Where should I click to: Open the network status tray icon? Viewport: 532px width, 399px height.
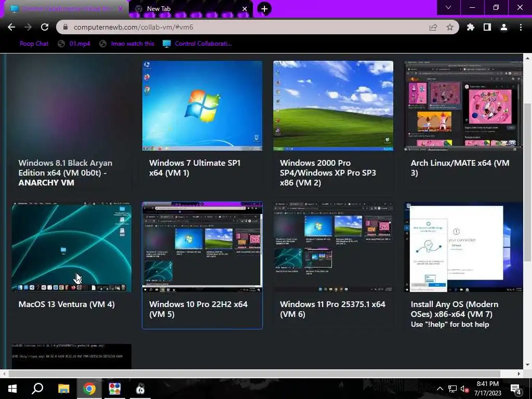point(453,389)
